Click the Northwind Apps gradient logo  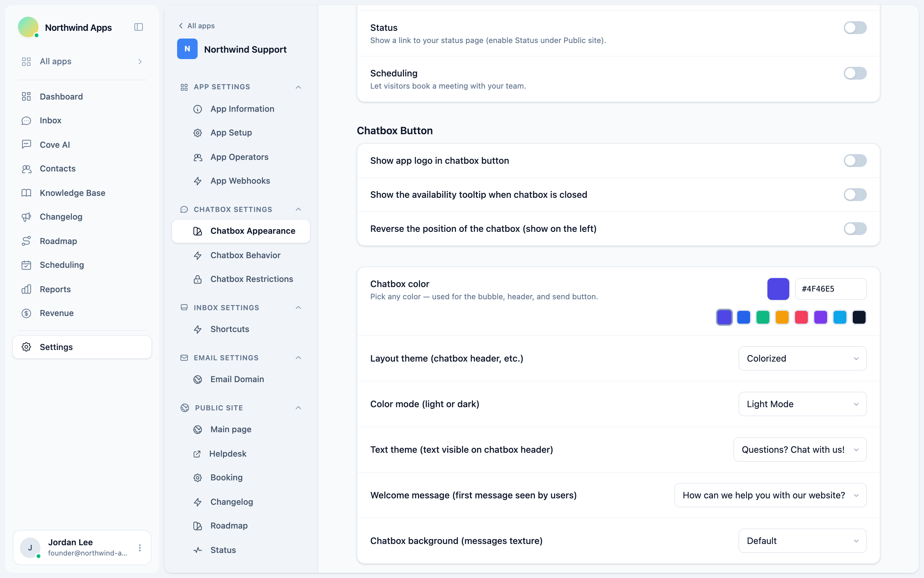click(28, 27)
